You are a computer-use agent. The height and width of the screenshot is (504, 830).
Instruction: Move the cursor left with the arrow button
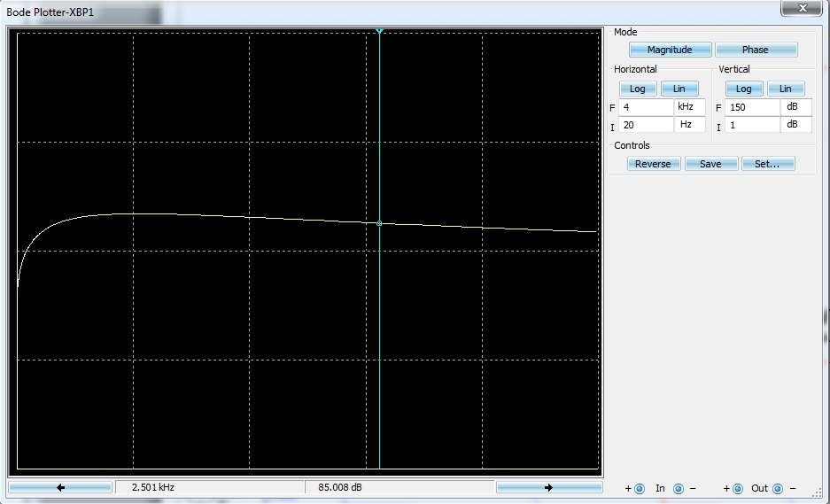(60, 487)
